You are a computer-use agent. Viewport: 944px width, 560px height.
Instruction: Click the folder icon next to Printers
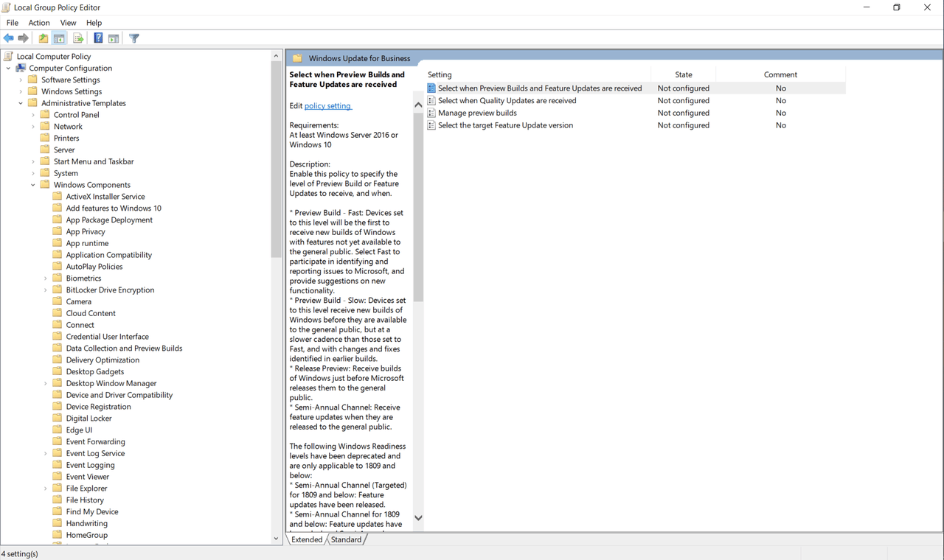(45, 138)
